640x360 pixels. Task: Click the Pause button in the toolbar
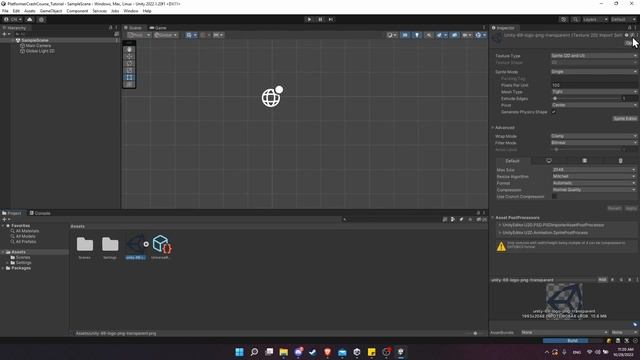[x=320, y=19]
